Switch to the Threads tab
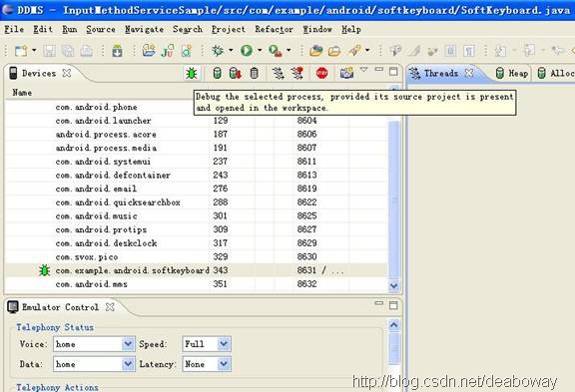 pos(441,73)
